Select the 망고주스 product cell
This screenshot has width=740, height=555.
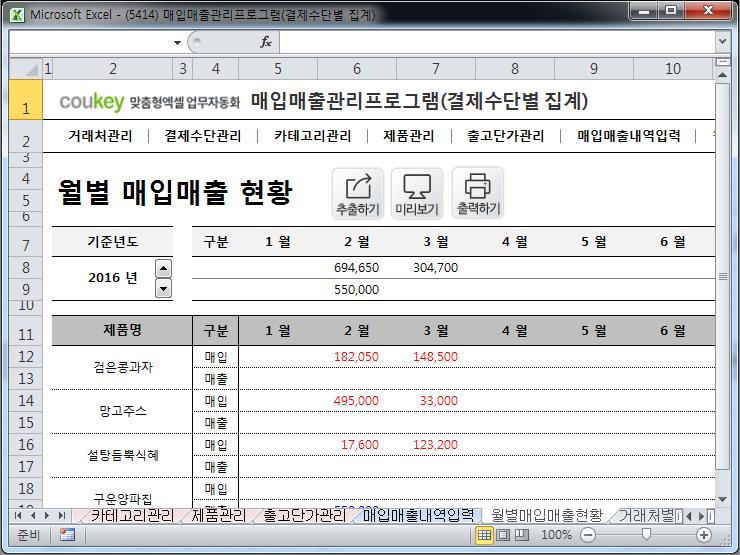[x=122, y=412]
